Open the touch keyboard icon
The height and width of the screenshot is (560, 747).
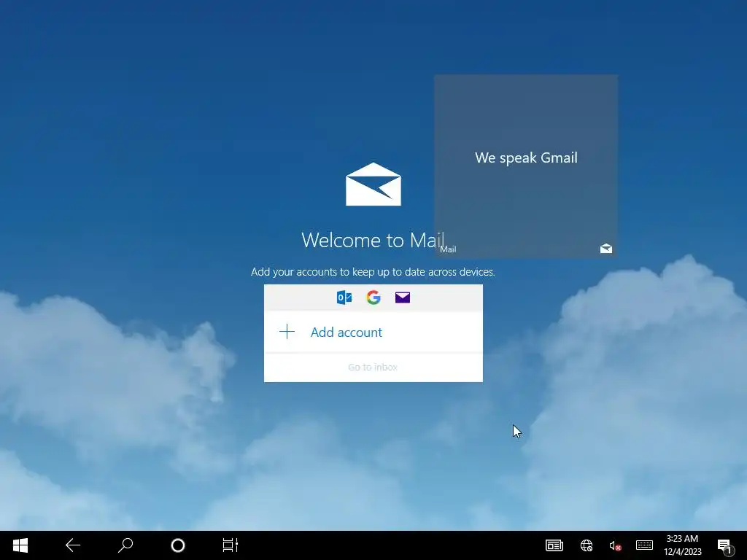(x=644, y=545)
